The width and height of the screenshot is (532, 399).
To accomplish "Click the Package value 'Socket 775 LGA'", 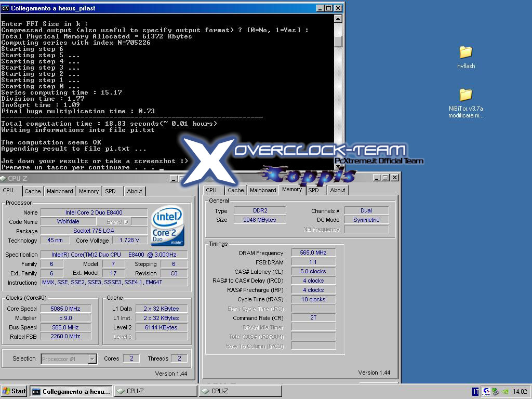I will [94, 231].
